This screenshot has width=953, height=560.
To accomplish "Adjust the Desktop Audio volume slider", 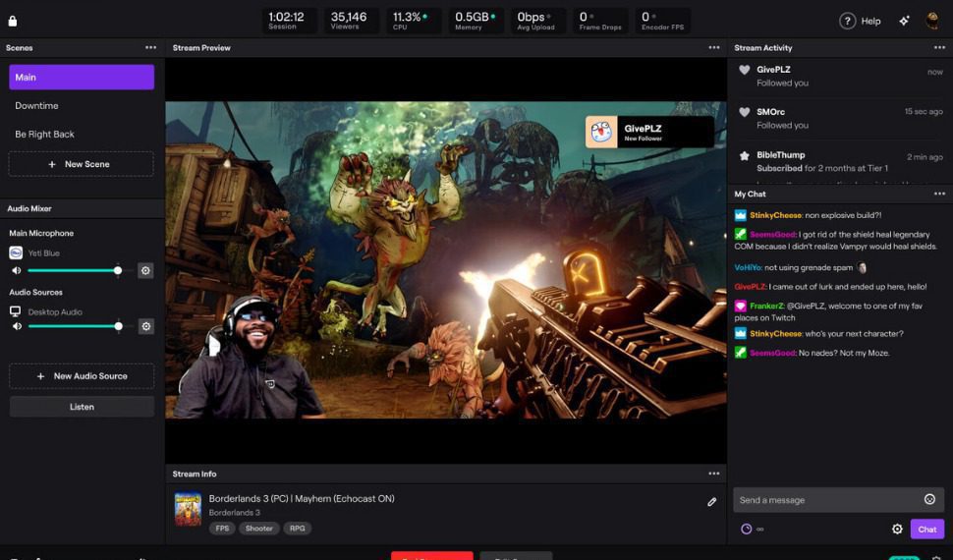I will point(118,326).
